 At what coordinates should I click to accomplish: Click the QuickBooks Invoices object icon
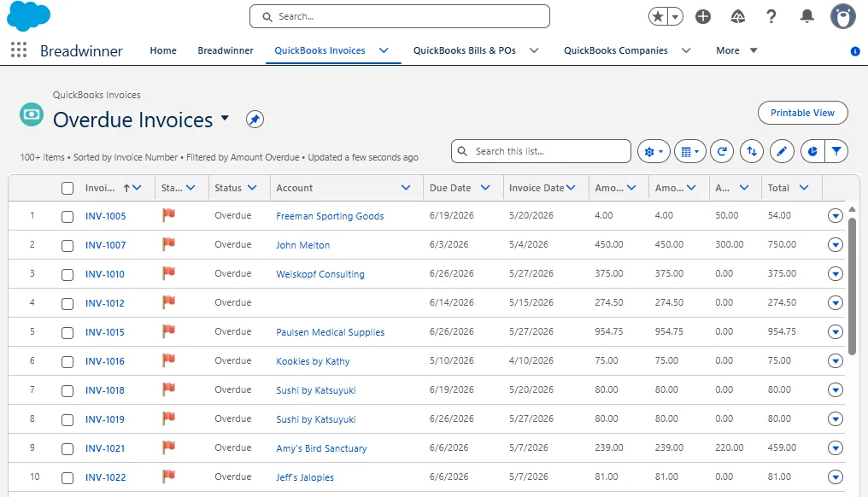tap(32, 114)
